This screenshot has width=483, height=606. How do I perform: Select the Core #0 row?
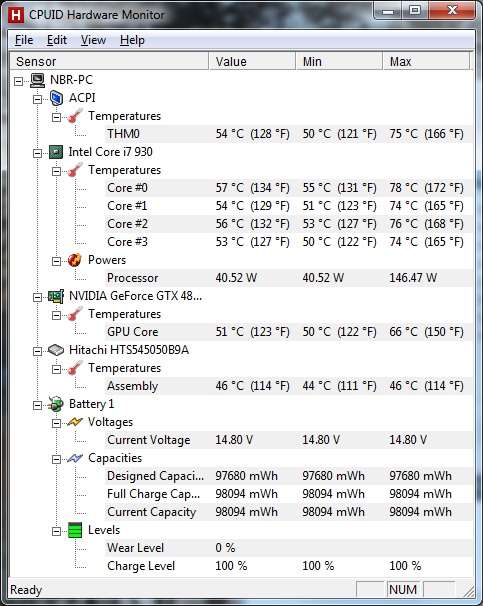click(289, 188)
